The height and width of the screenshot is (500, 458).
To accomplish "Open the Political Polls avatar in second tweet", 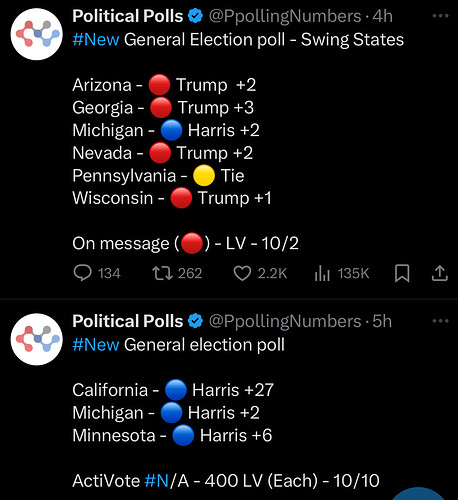I will (37, 339).
